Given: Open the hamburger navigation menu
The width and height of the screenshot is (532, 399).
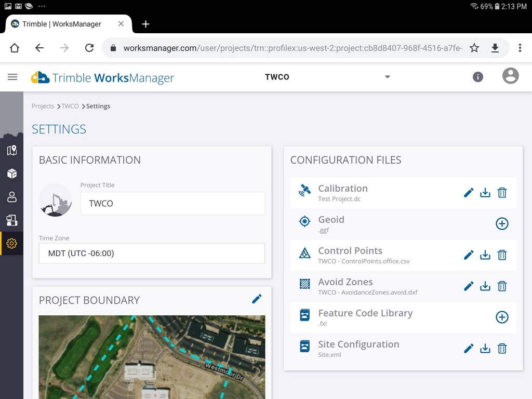Looking at the screenshot, I should 12,77.
